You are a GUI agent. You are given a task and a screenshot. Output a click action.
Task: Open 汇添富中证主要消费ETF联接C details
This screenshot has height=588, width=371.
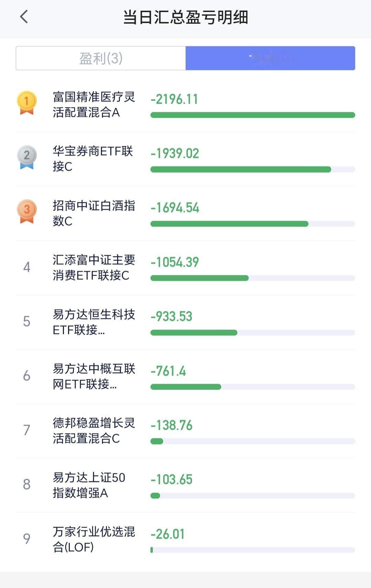pyautogui.click(x=185, y=268)
